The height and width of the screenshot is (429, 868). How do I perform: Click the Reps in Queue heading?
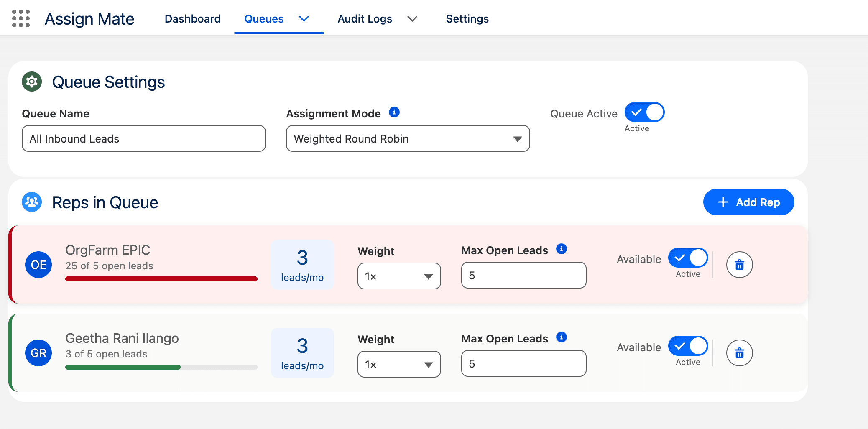tap(105, 202)
